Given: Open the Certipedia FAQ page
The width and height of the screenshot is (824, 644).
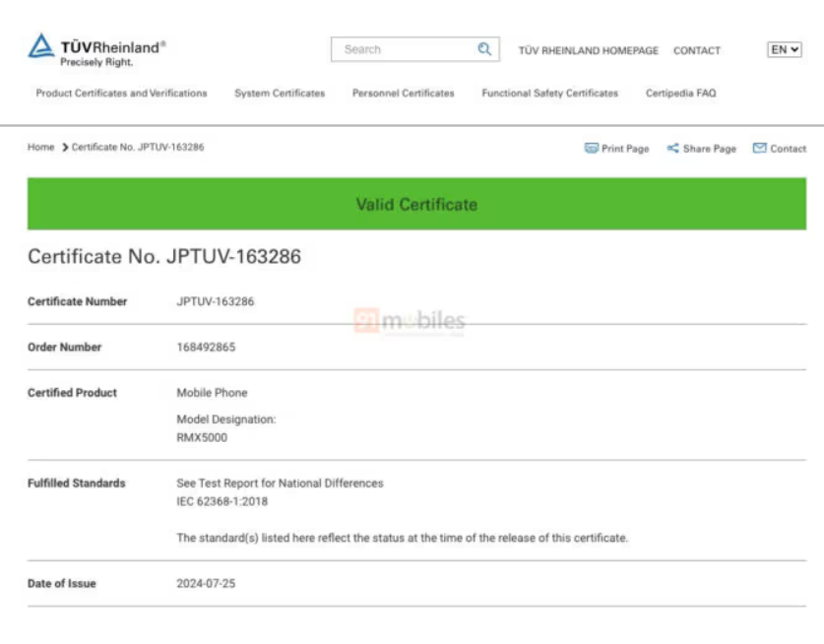Looking at the screenshot, I should pyautogui.click(x=680, y=94).
